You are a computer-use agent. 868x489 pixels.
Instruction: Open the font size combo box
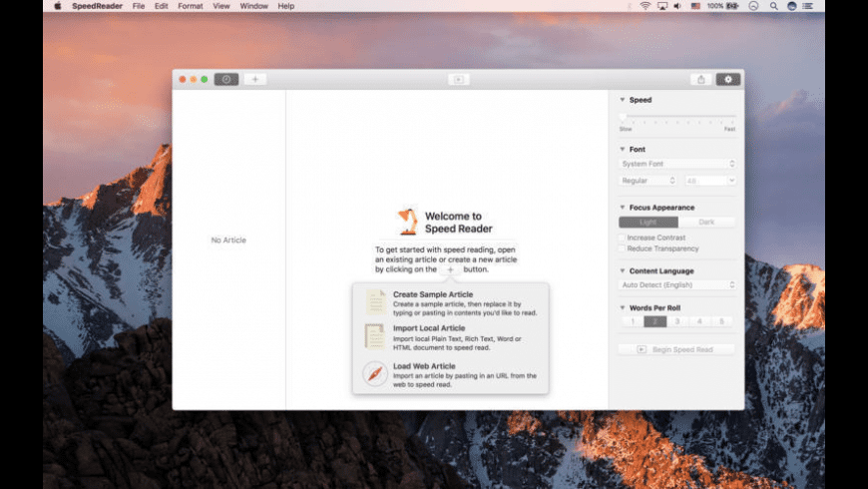tap(710, 181)
